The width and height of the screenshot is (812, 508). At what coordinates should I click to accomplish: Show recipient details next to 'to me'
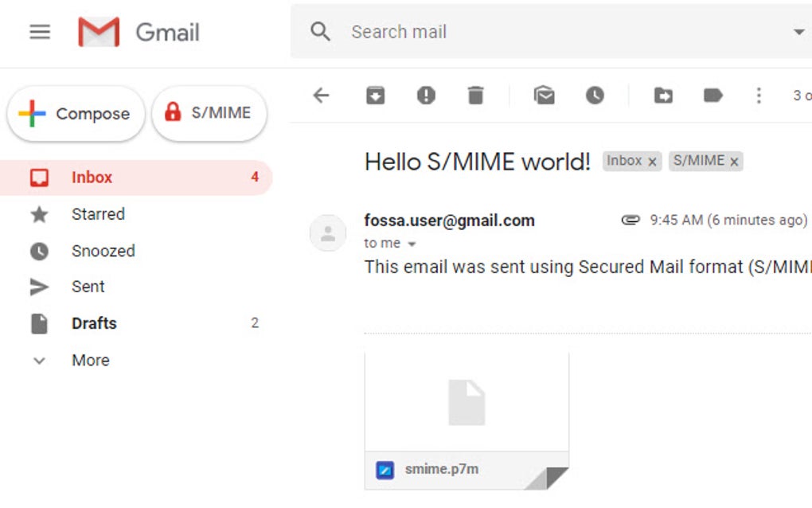click(412, 244)
